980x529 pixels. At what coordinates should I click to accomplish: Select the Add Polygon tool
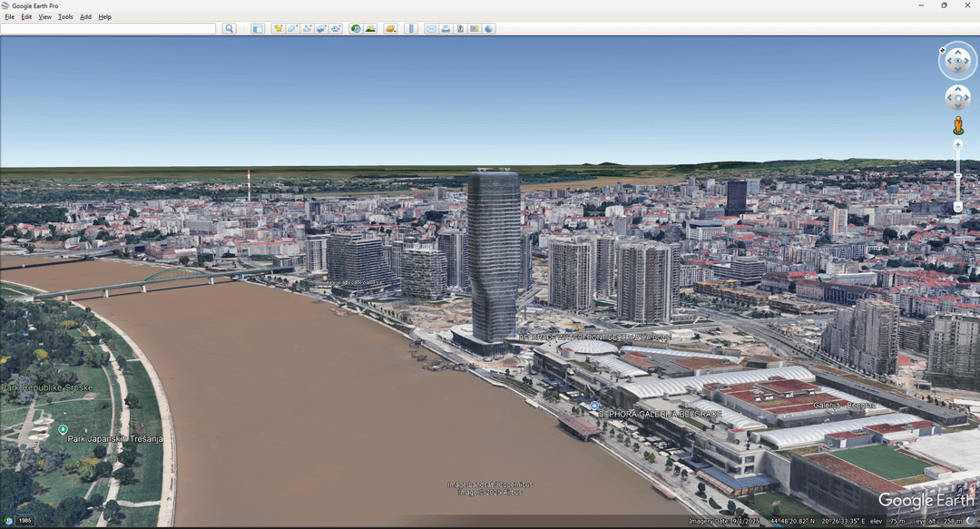(292, 29)
